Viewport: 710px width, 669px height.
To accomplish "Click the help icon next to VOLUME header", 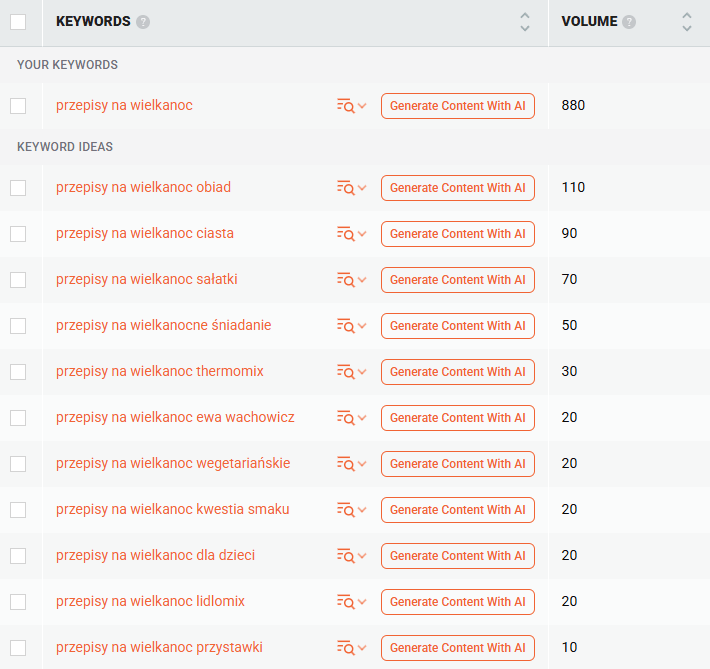I will click(x=629, y=22).
